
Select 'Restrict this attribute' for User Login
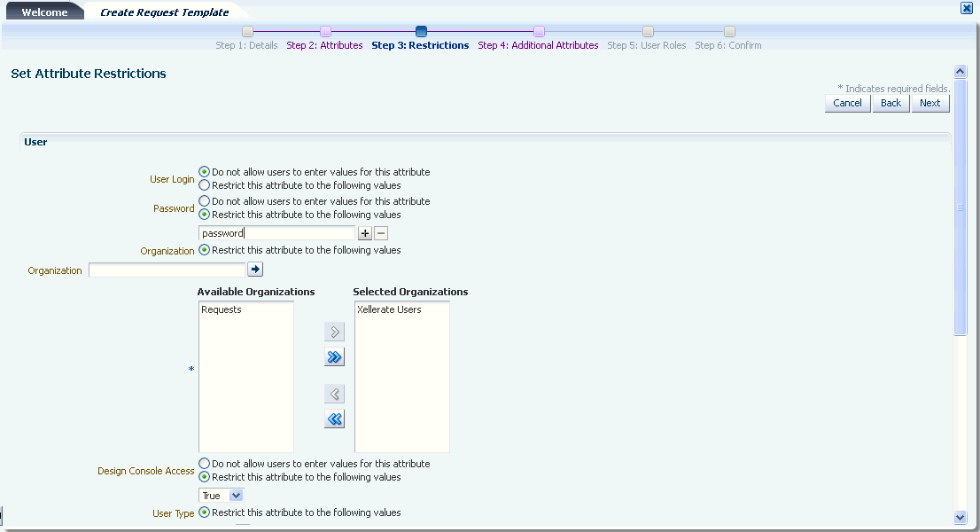[203, 184]
